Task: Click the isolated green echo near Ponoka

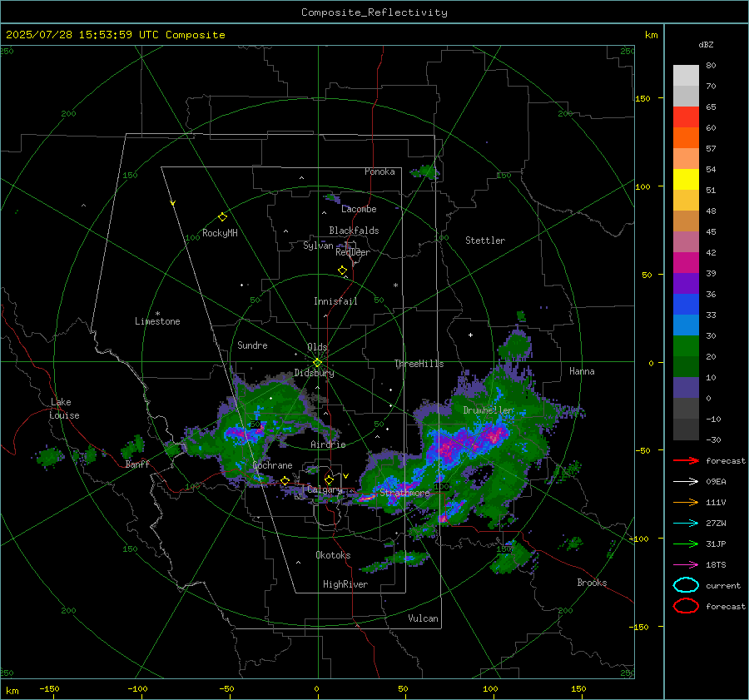Action: tap(425, 172)
